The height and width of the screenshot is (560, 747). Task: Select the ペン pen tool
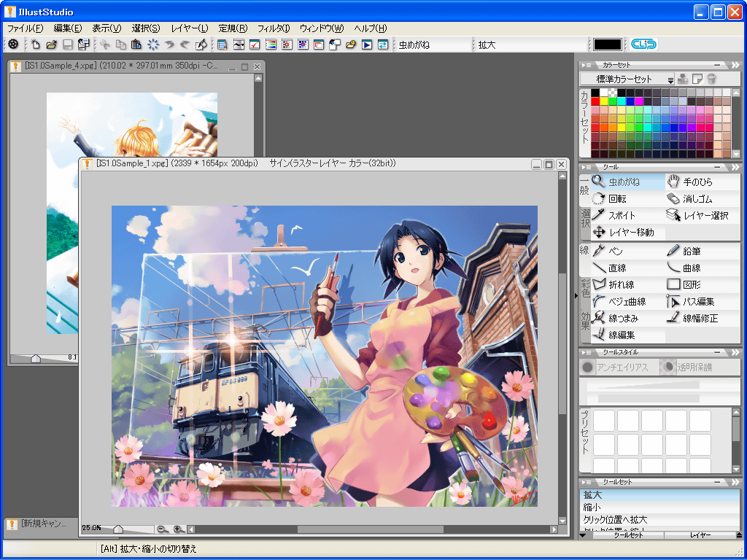(x=628, y=251)
